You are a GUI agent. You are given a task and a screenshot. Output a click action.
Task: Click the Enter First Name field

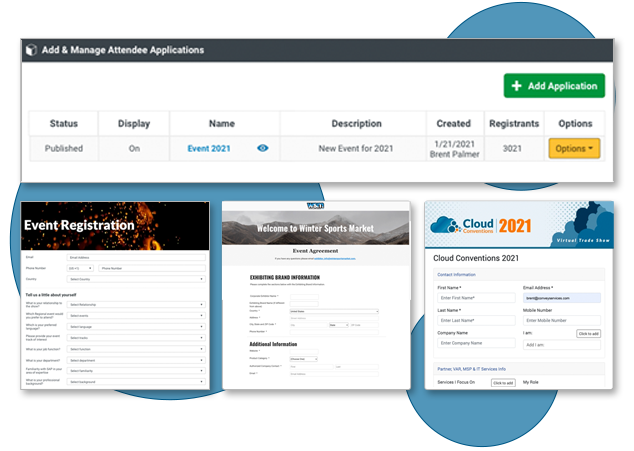476,298
